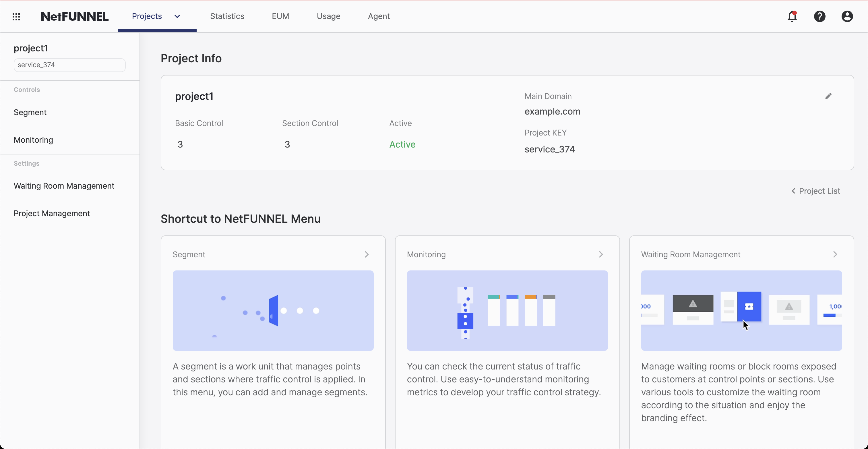Navigate back to Project List
The image size is (868, 449).
[x=815, y=191]
